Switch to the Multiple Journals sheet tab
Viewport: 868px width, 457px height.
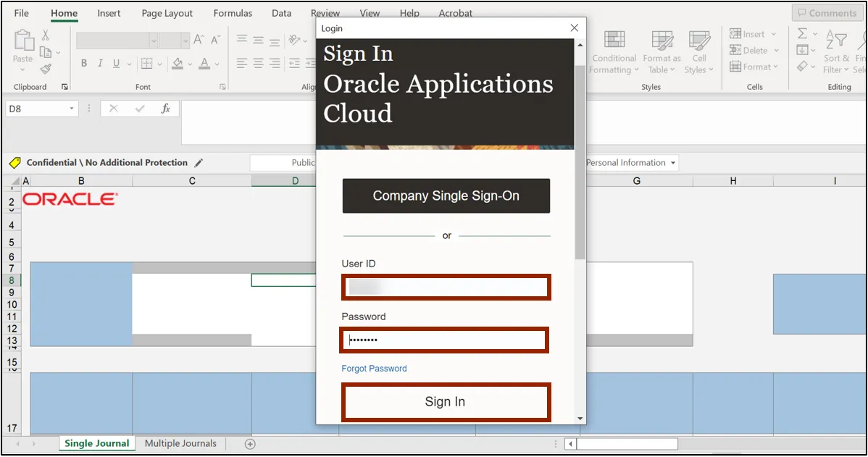pos(180,443)
